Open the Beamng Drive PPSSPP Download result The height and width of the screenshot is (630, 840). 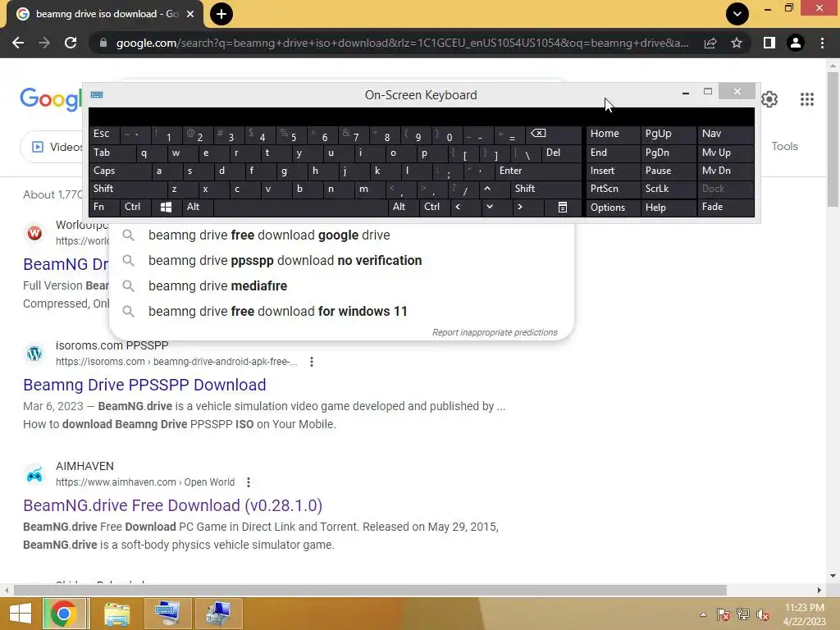pyautogui.click(x=144, y=385)
